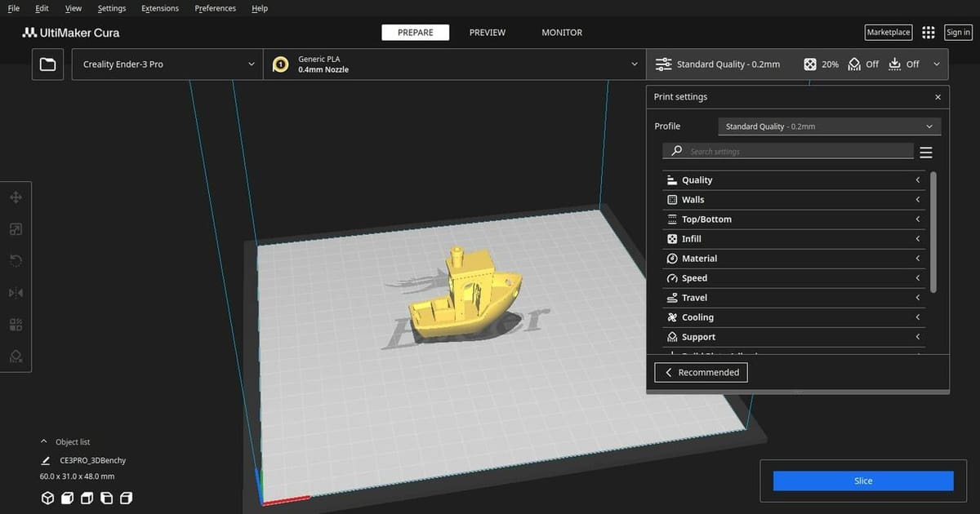This screenshot has width=980, height=514.
Task: Collapse the Object list chevron
Action: click(44, 442)
